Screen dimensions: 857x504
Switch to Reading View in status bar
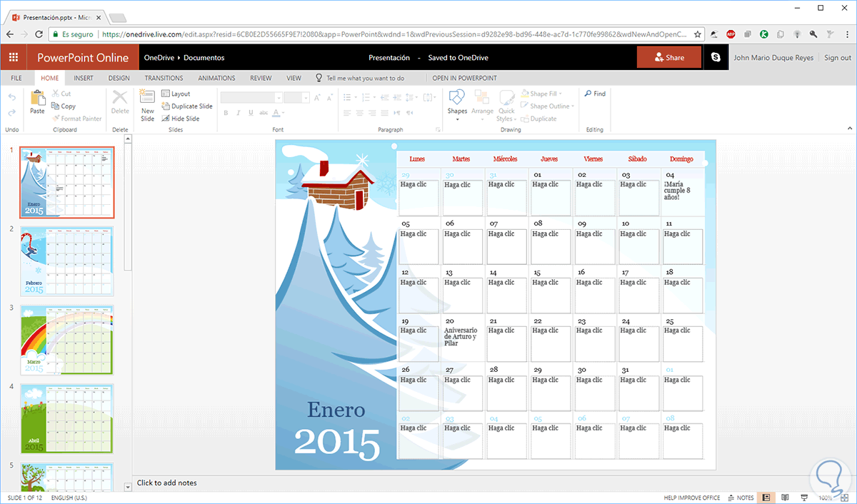coord(785,498)
